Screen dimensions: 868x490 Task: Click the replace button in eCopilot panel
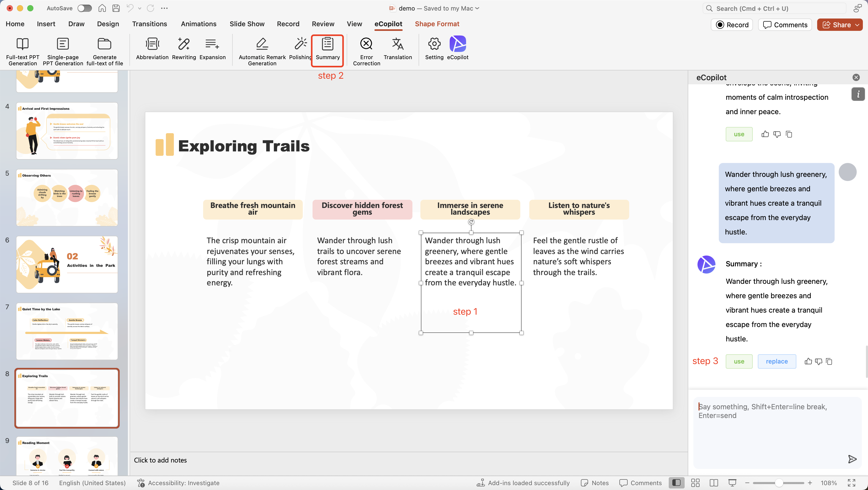777,361
